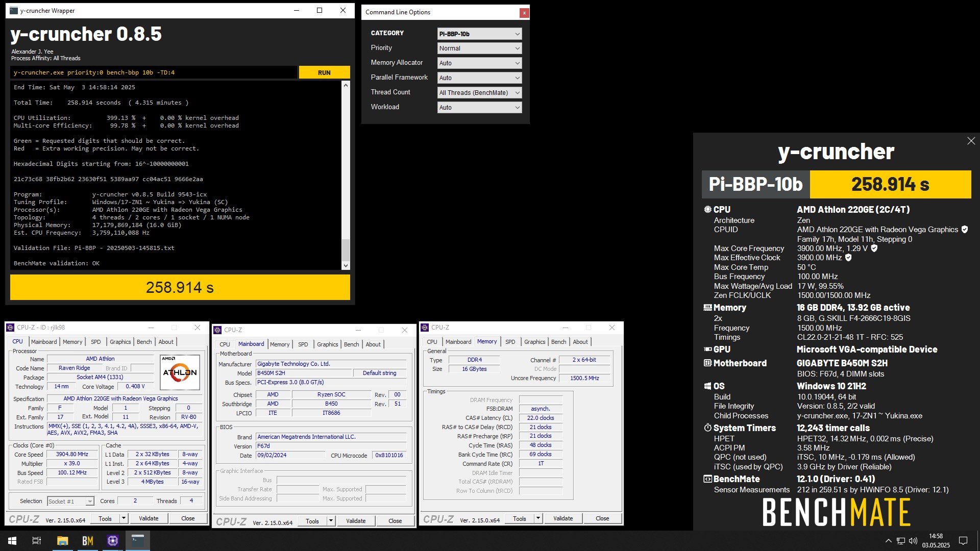This screenshot has width=980, height=551.
Task: Close the Command Line Options window
Action: (524, 13)
